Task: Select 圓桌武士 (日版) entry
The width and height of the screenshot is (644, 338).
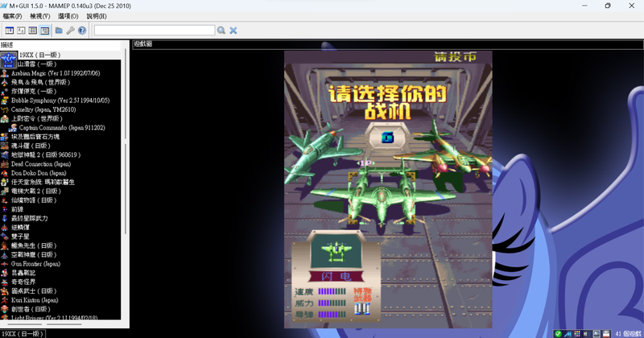Action: click(34, 291)
